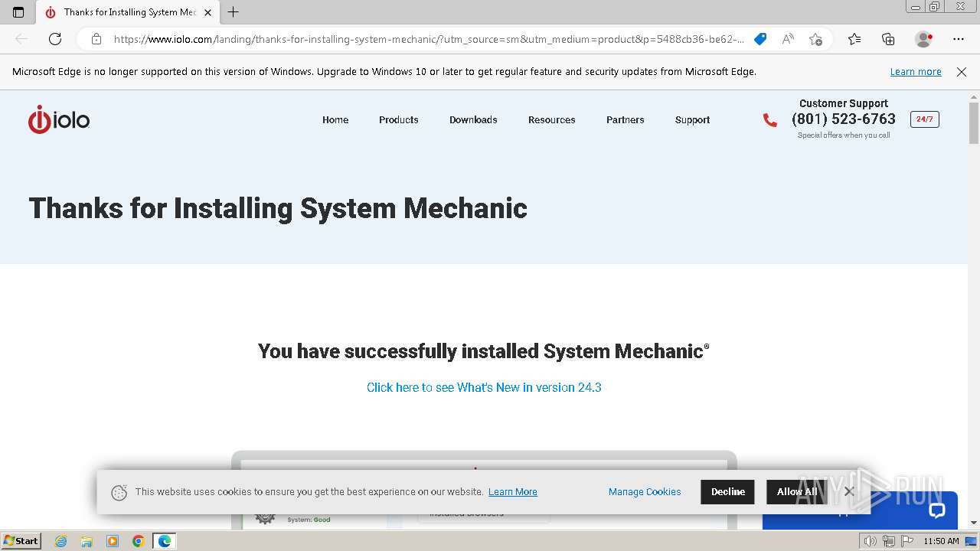
Task: Click Allow All cookies button
Action: pyautogui.click(x=796, y=492)
